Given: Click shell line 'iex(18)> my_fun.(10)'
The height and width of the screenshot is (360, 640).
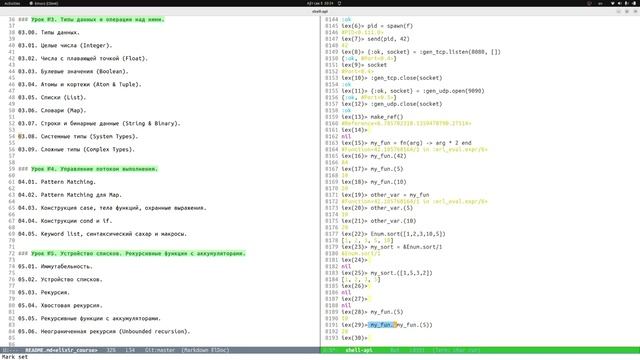Looking at the screenshot, I should (374, 182).
